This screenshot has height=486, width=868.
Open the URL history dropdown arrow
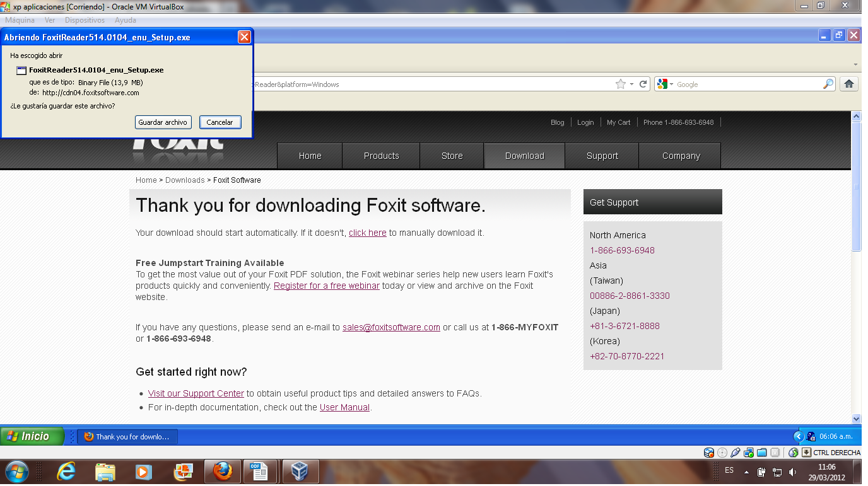pyautogui.click(x=631, y=84)
